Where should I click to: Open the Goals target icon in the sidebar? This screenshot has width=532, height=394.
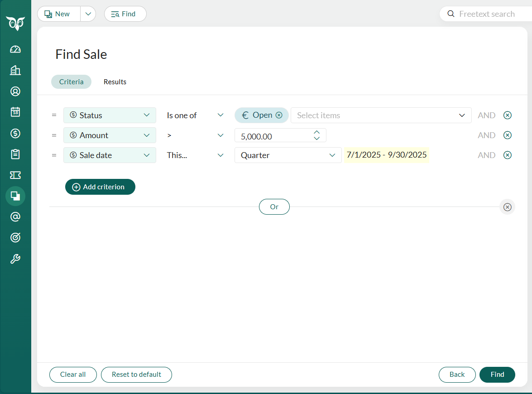[x=15, y=237]
